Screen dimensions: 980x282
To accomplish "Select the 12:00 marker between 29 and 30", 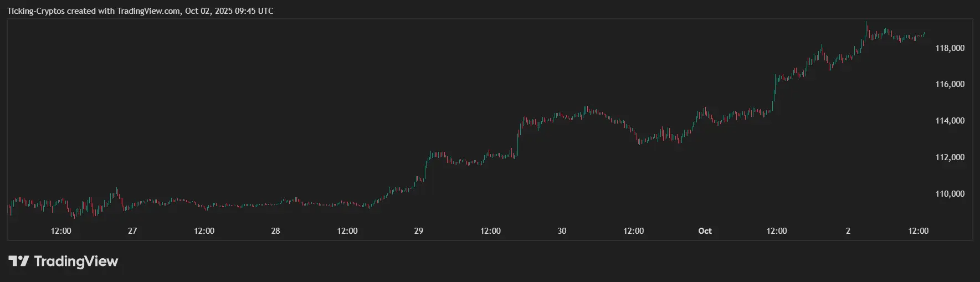I will tap(490, 231).
